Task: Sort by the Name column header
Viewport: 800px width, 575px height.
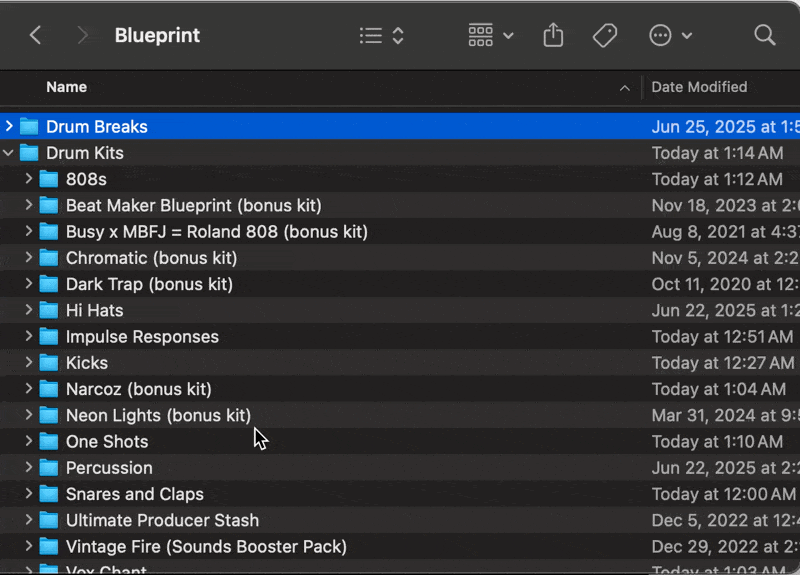Action: (67, 87)
